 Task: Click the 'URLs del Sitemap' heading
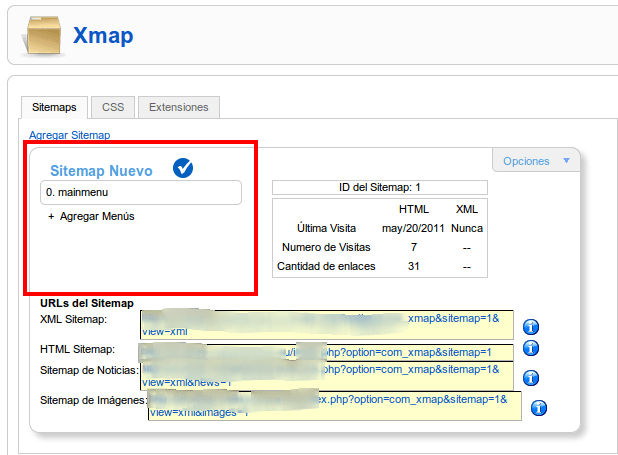point(87,303)
